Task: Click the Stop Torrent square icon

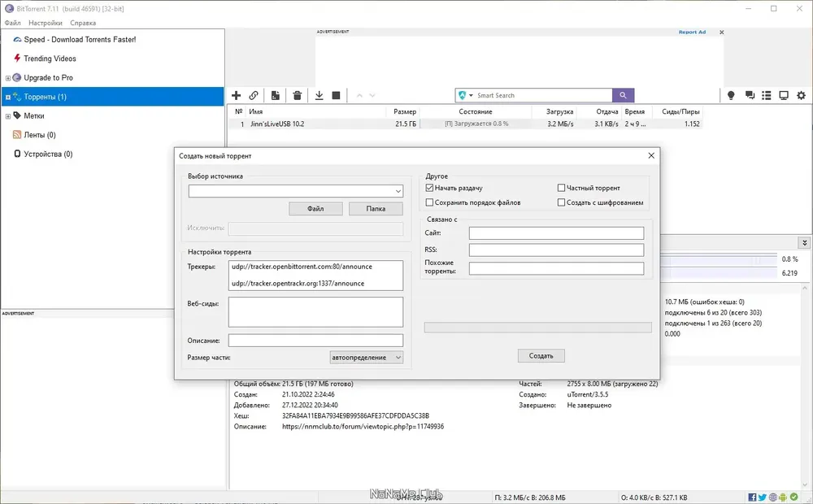Action: [x=336, y=95]
